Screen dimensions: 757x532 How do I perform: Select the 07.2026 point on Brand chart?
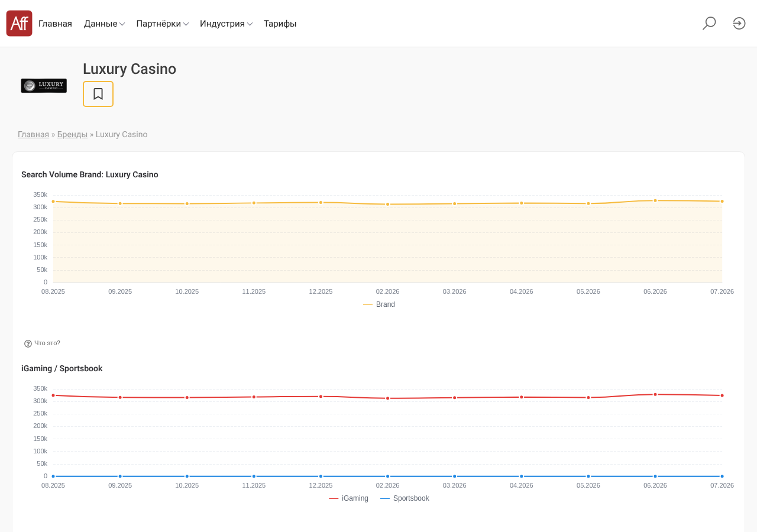pyautogui.click(x=722, y=202)
